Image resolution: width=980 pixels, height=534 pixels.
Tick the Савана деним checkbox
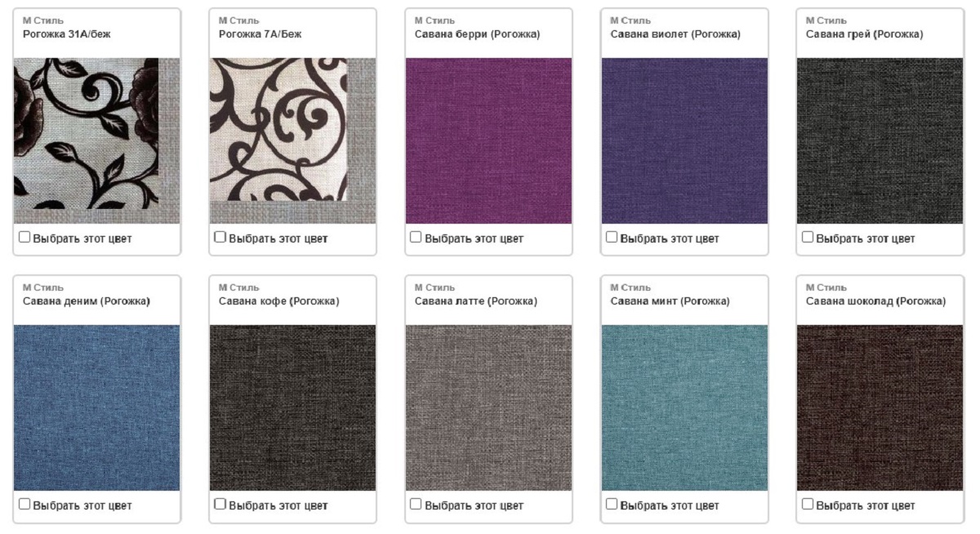click(x=24, y=505)
